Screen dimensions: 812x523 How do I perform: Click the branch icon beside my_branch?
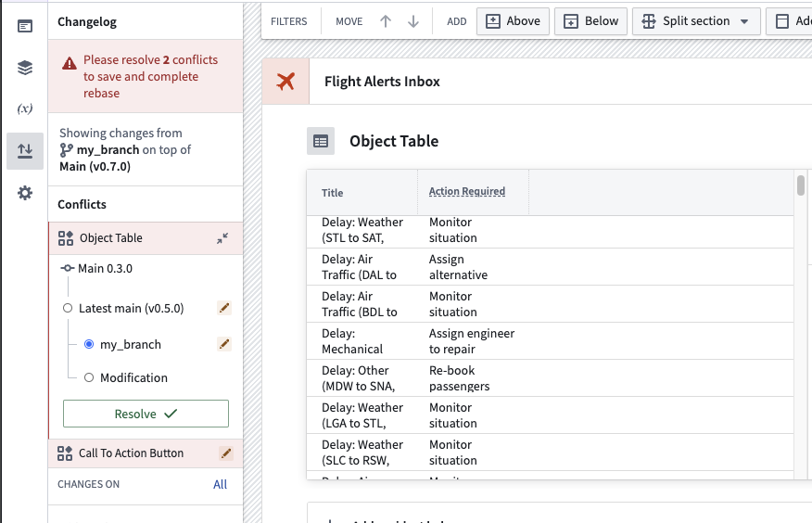tap(67, 149)
